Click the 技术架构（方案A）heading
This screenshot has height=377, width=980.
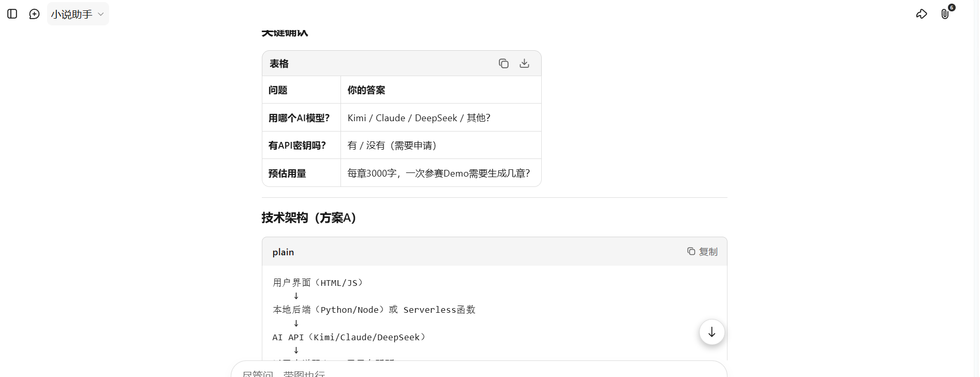(x=309, y=218)
